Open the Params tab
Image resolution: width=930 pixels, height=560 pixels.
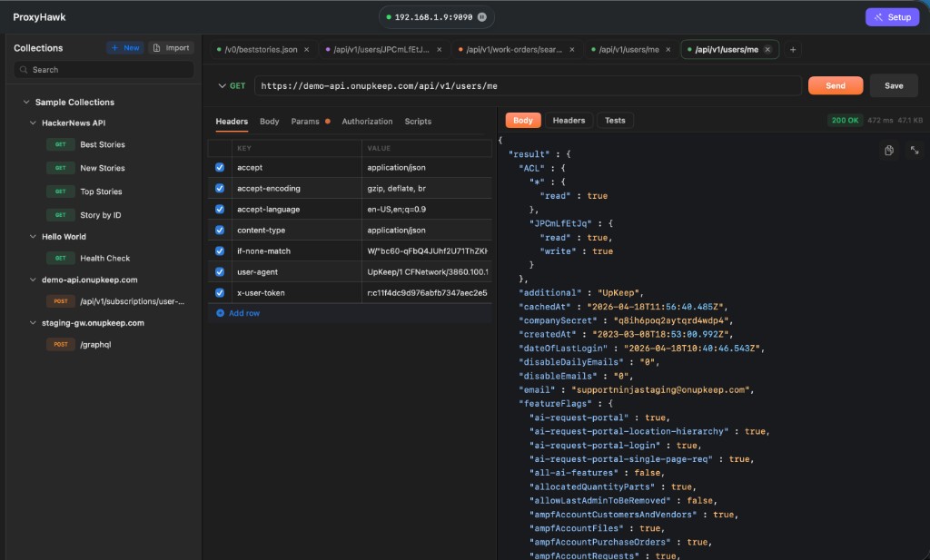[305, 122]
